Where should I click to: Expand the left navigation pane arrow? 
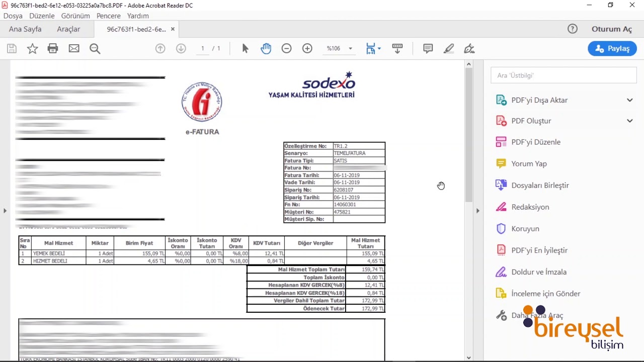[5, 211]
